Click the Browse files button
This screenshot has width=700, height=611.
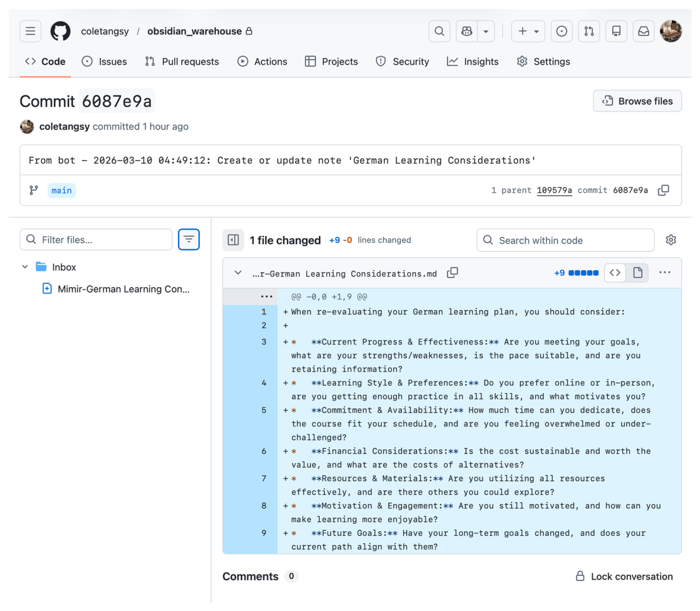coord(637,101)
